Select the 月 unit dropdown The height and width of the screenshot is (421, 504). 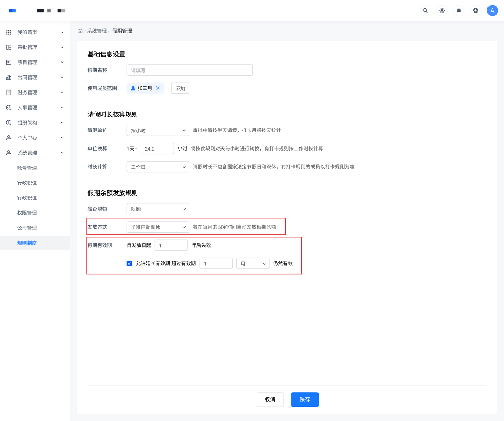click(x=253, y=263)
